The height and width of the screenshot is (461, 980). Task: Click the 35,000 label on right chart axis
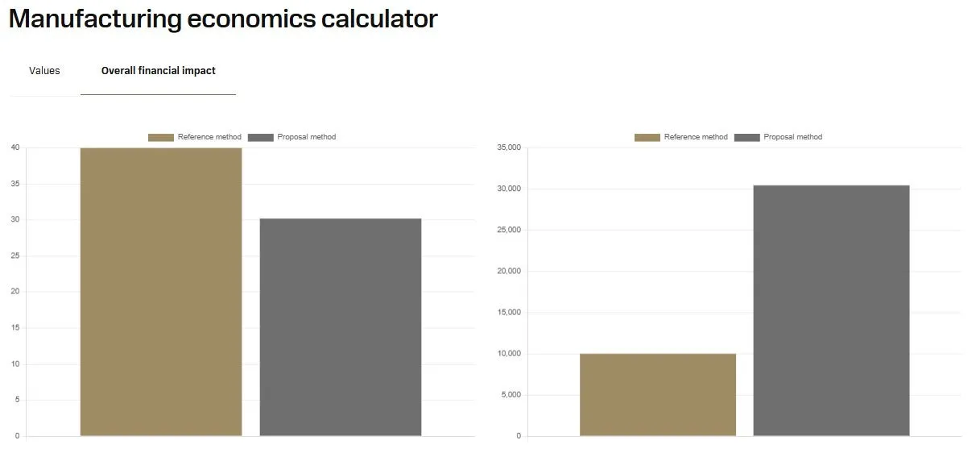(509, 147)
